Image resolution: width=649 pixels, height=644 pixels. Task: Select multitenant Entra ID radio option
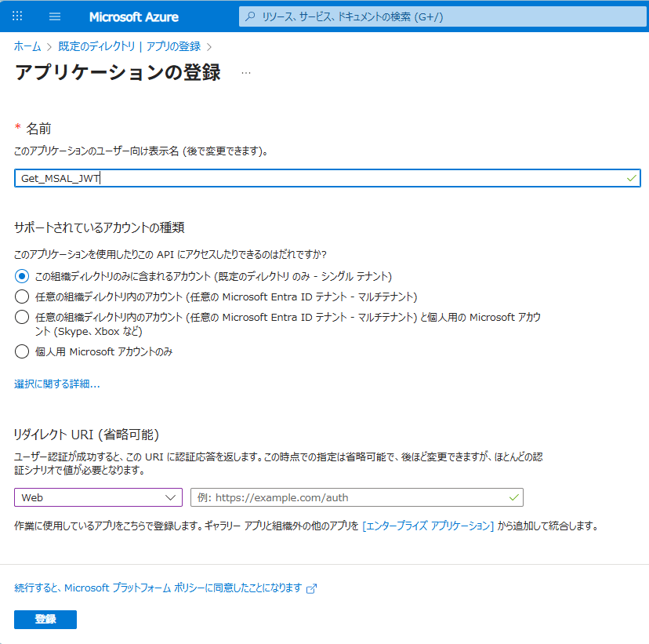22,297
